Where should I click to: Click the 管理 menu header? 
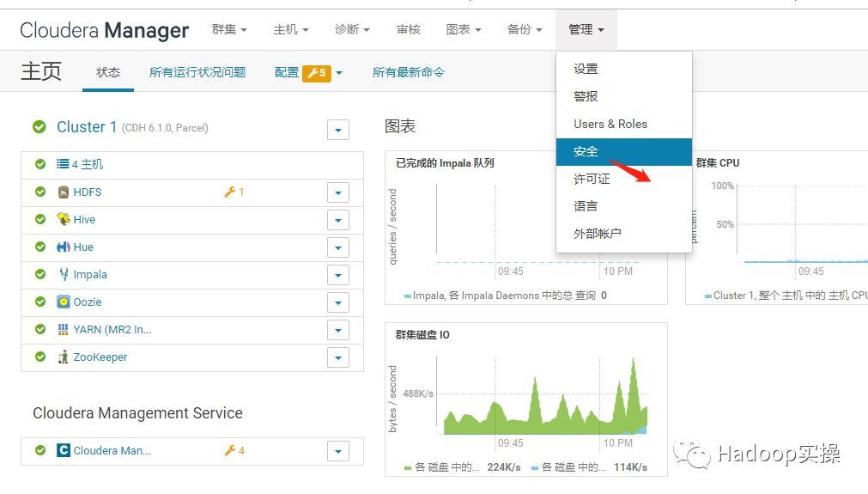coord(586,29)
